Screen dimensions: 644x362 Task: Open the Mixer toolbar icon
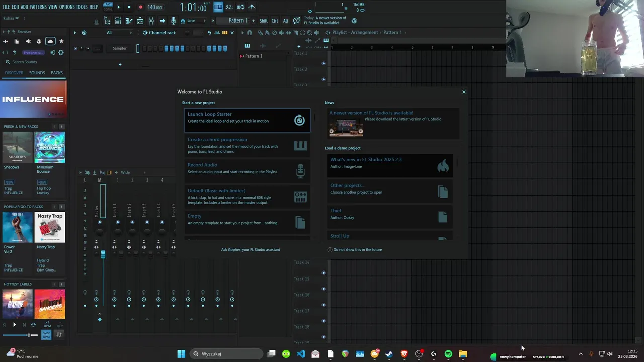pyautogui.click(x=151, y=21)
